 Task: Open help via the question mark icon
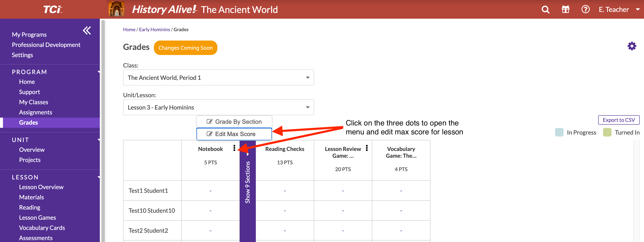585,9
